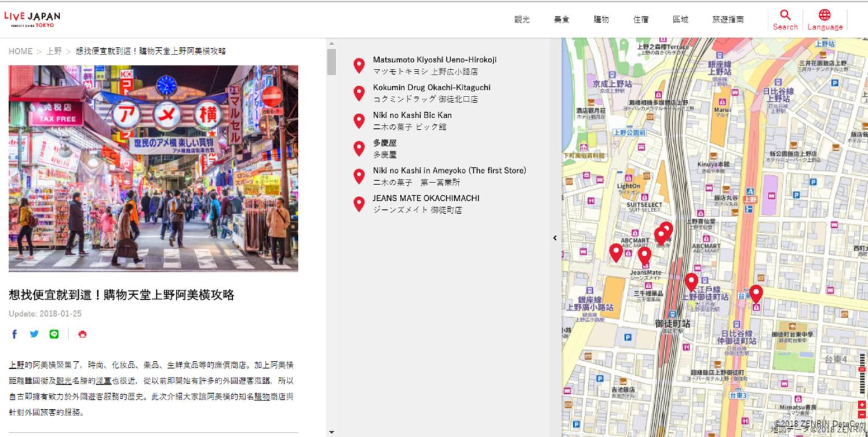The width and height of the screenshot is (868, 437).
Task: Click 二木の菓子 第一営業所 subtitle
Action: coord(417,183)
